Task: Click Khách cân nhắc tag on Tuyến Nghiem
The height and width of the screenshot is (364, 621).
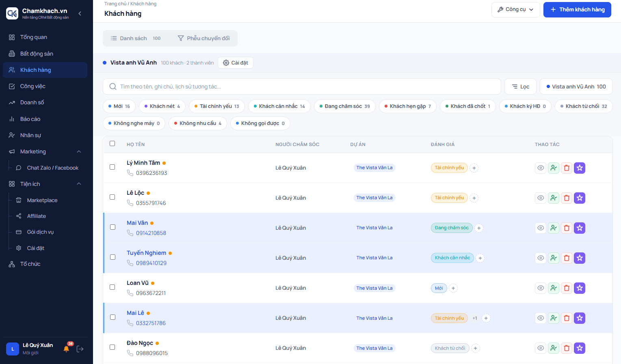Action: pos(452,258)
